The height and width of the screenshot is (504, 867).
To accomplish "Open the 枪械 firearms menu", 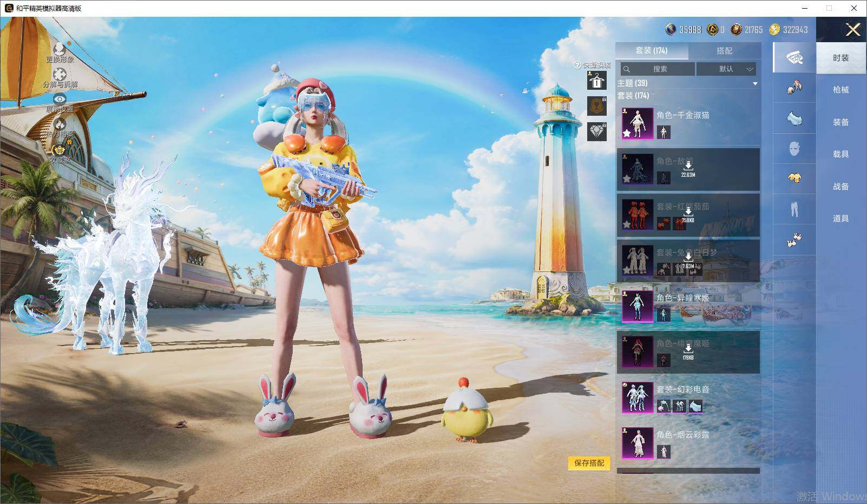I will point(841,90).
